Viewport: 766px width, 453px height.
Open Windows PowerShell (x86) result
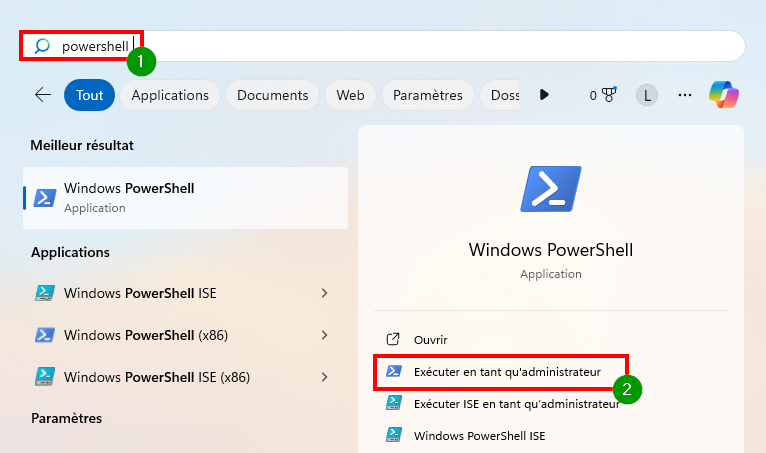pyautogui.click(x=186, y=335)
